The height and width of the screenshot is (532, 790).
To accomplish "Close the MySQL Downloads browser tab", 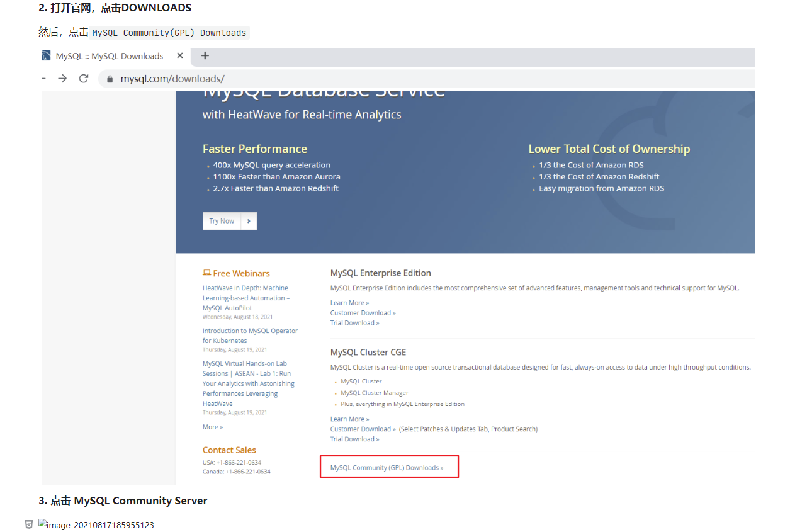I will pos(179,56).
